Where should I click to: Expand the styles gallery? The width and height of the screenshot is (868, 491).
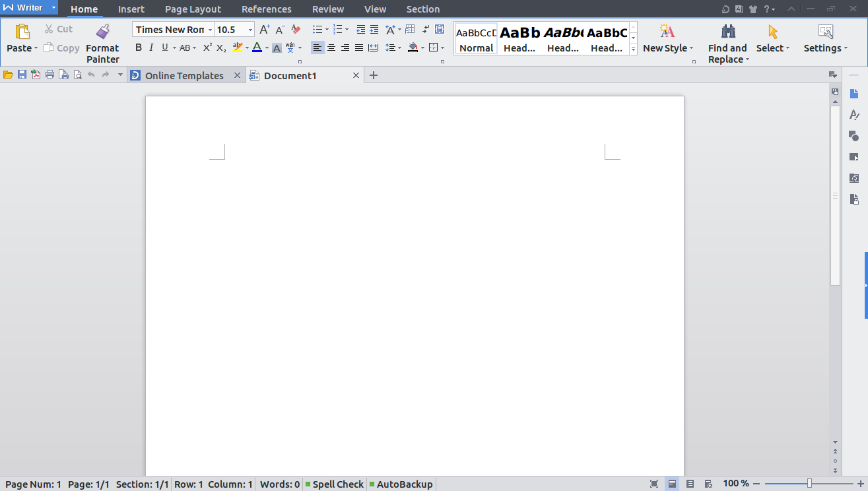click(x=633, y=49)
